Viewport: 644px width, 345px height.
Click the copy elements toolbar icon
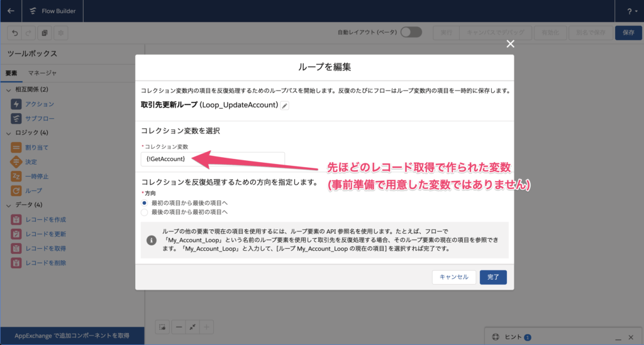[45, 33]
